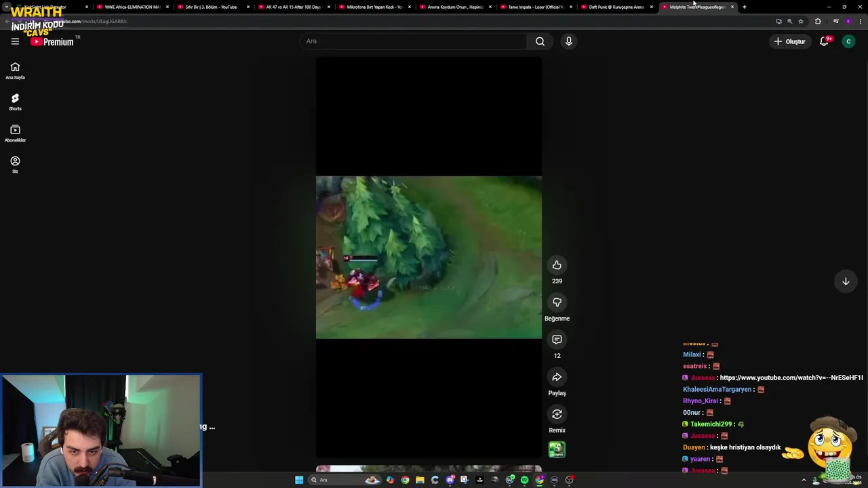Open File Explorer from taskbar

click(x=420, y=480)
